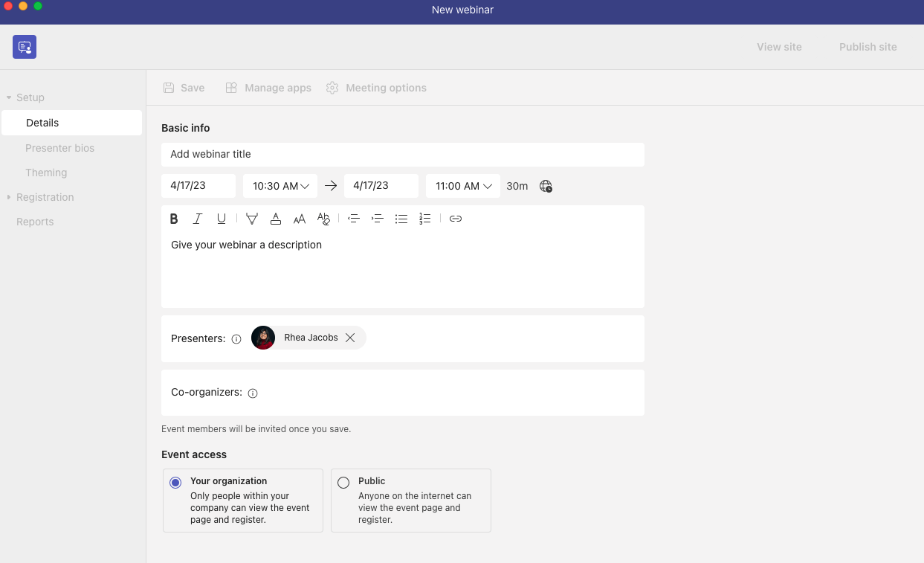The width and height of the screenshot is (924, 563).
Task: Open the insert link tool
Action: (x=455, y=218)
